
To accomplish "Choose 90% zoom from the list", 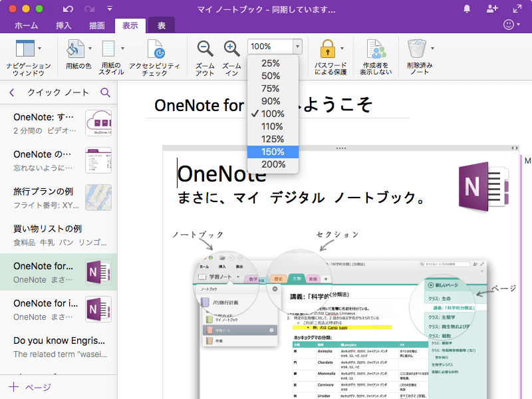I will coord(273,101).
